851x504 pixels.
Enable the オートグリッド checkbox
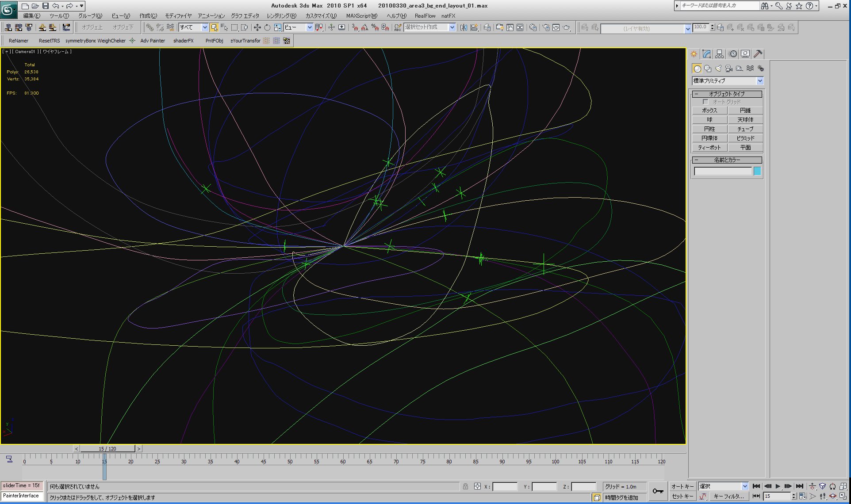pos(705,102)
